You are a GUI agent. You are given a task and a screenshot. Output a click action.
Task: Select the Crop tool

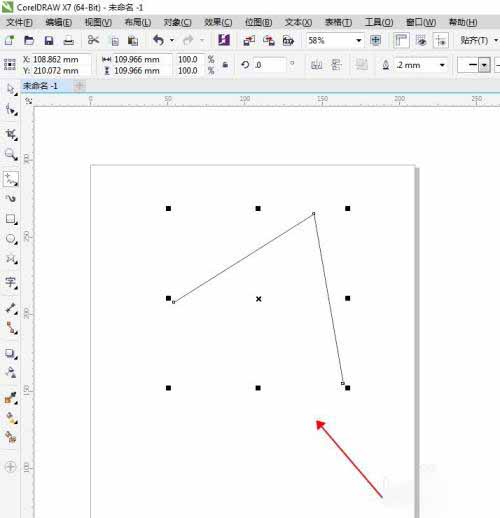(11, 134)
